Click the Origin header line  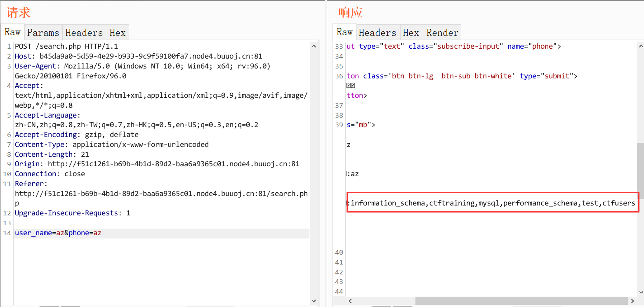[157, 164]
